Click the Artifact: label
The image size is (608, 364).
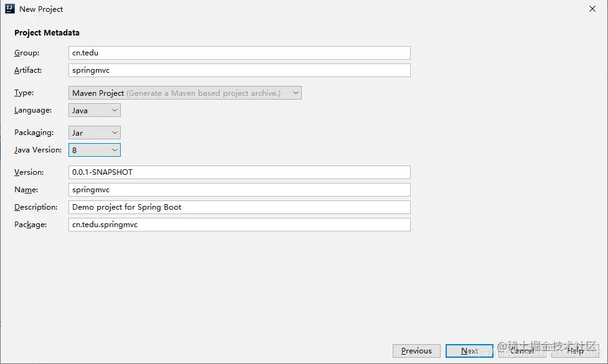click(28, 70)
